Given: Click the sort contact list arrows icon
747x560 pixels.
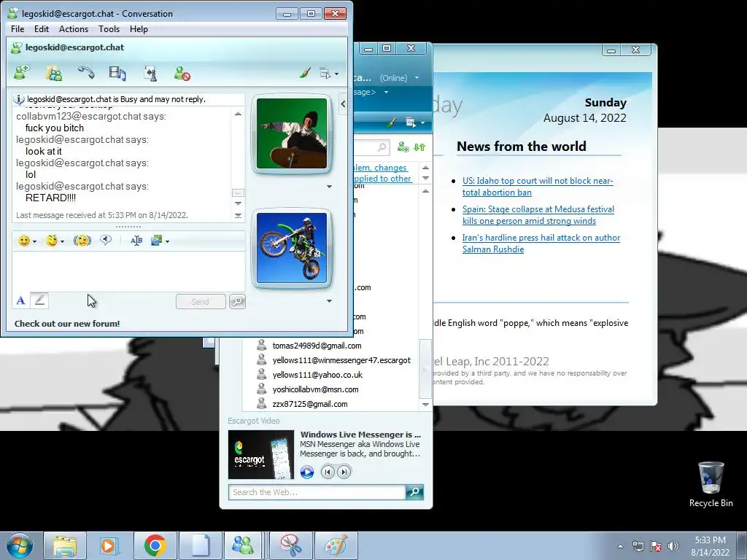Looking at the screenshot, I should (419, 147).
